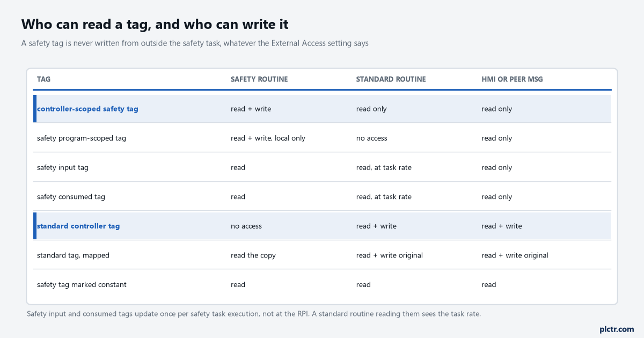This screenshot has height=338, width=644.
Task: Select the HMI OR PEER MSG column header
Action: click(x=512, y=79)
